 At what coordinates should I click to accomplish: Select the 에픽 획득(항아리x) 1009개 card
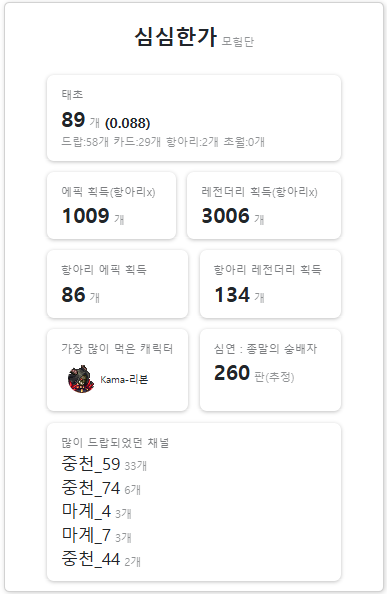[x=111, y=205]
